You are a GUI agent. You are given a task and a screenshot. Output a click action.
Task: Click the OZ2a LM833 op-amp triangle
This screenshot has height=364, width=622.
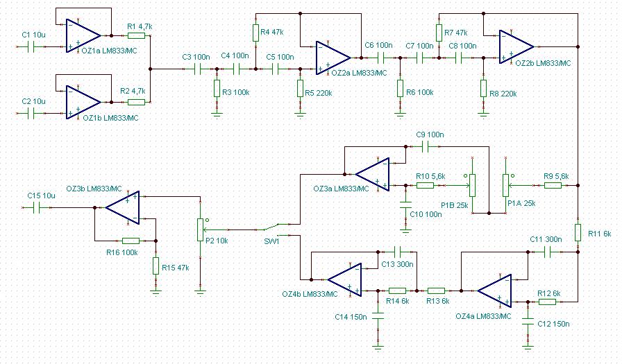point(333,58)
